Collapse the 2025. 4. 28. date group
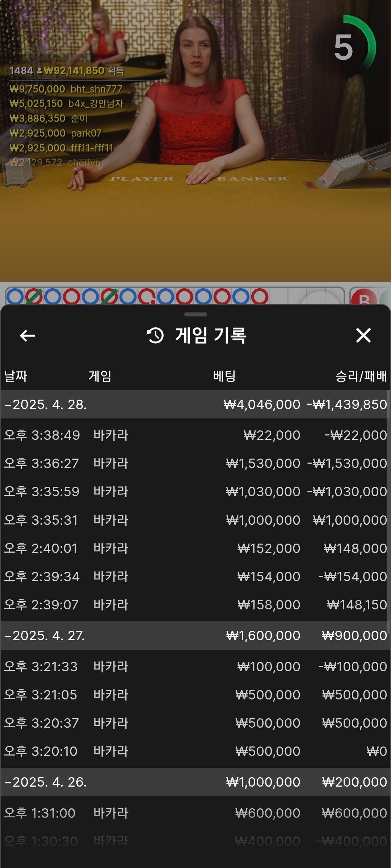This screenshot has width=391, height=868. click(195, 404)
